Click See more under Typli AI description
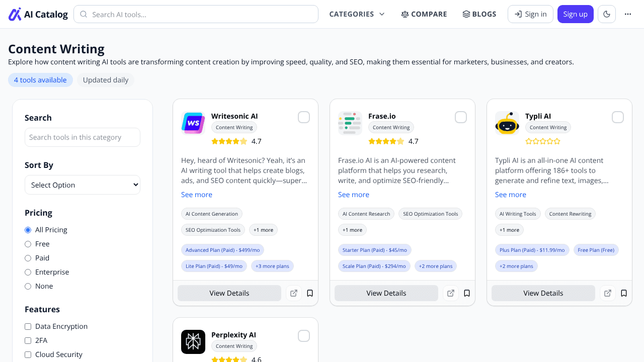Viewport: 644px width, 362px height. tap(511, 195)
